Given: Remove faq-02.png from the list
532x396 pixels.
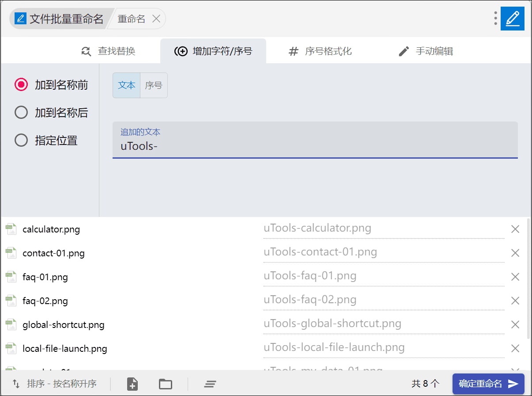Looking at the screenshot, I should (515, 301).
